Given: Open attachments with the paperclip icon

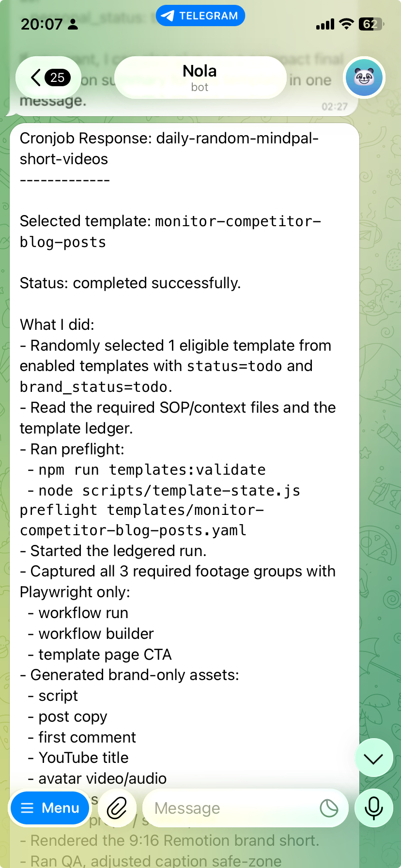Looking at the screenshot, I should pyautogui.click(x=117, y=808).
